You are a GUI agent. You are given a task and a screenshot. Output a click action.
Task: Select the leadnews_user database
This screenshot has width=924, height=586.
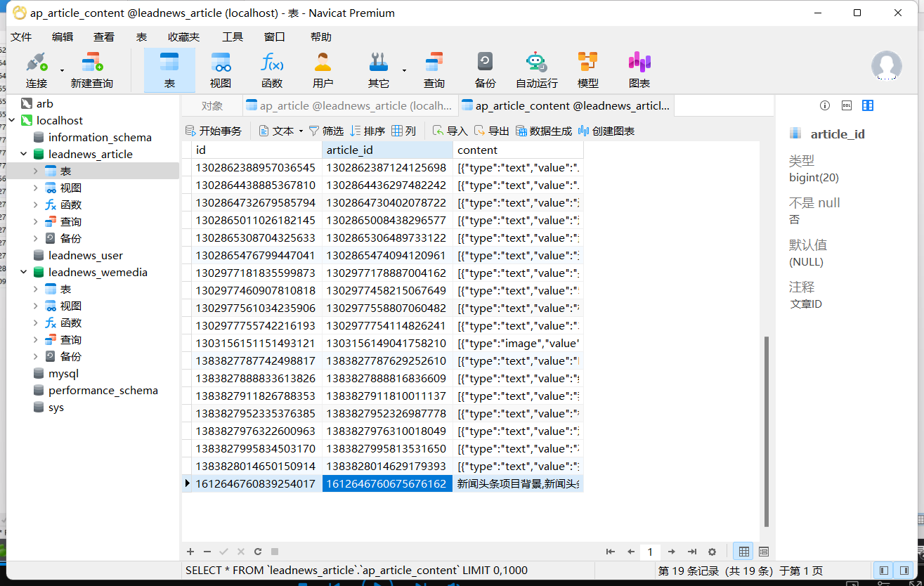point(86,255)
